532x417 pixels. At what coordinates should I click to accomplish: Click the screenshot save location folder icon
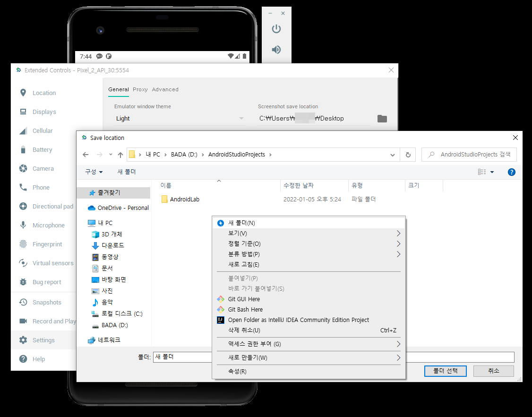pyautogui.click(x=382, y=119)
